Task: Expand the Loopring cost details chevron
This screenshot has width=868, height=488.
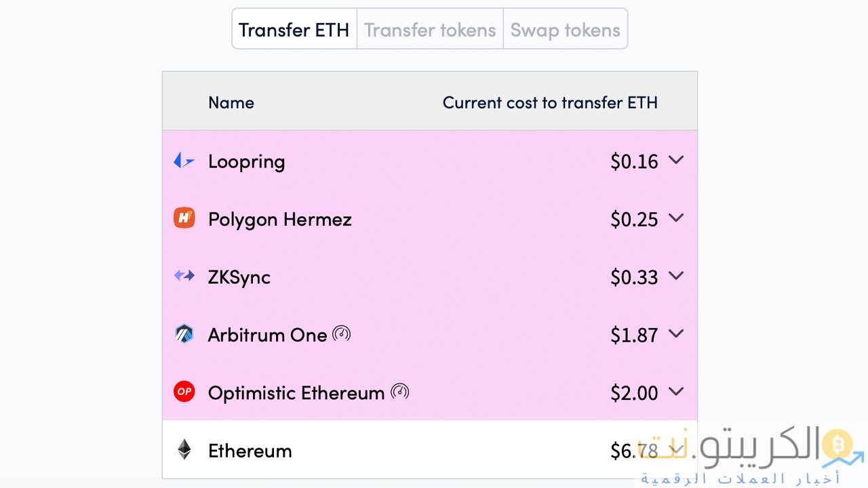Action: point(676,160)
